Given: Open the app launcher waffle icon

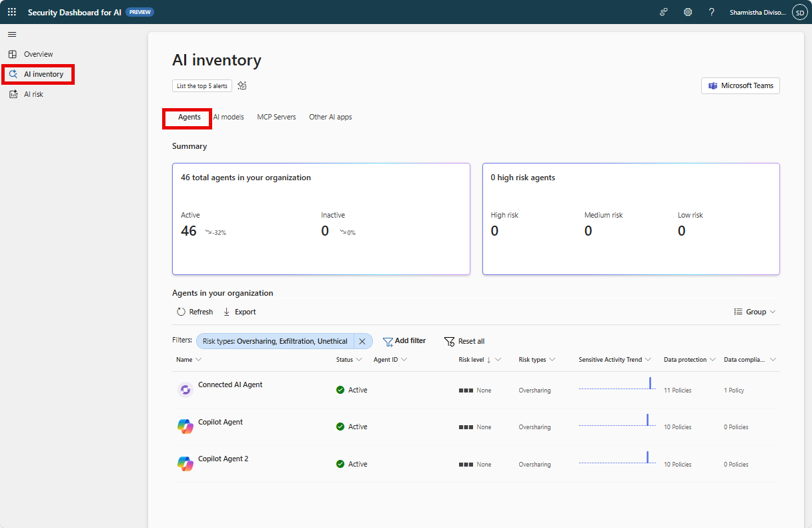Looking at the screenshot, I should tap(12, 12).
